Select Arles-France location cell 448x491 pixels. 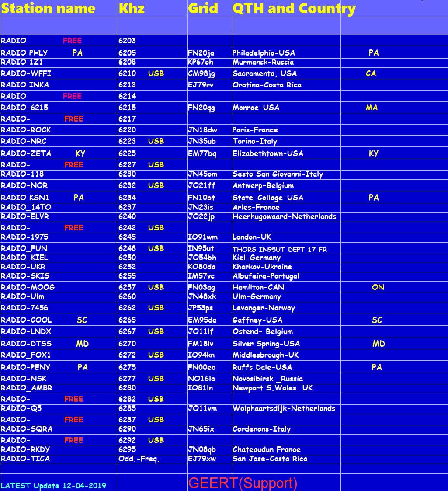point(256,207)
